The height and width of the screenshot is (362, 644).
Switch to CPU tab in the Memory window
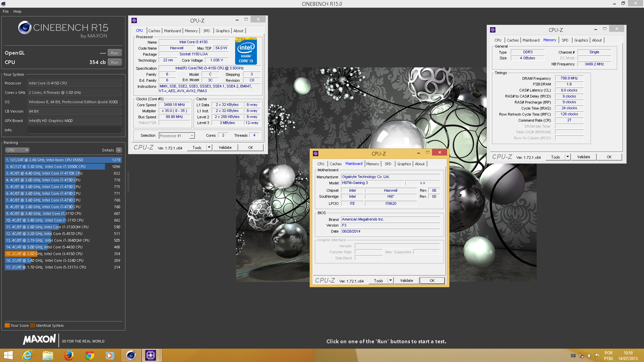click(498, 40)
